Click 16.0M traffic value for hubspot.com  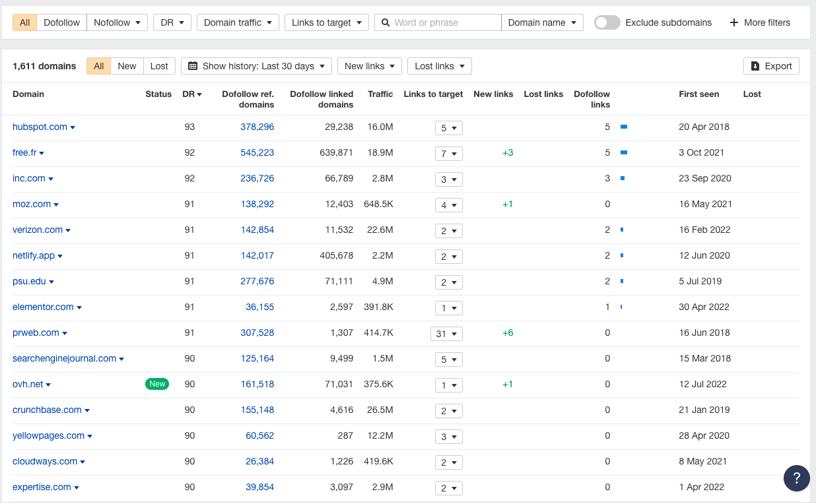[380, 127]
